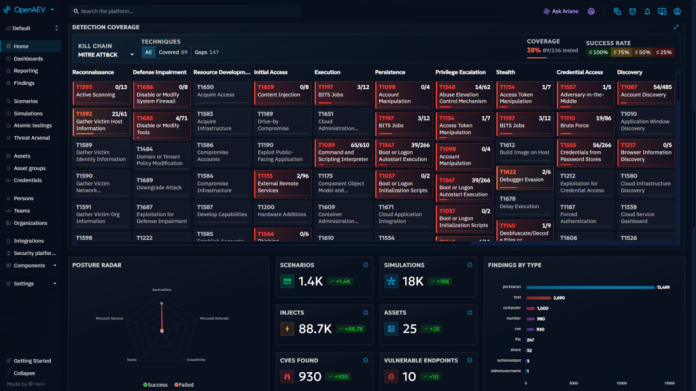Click the Injects lightning bolt icon
The image size is (696, 391).
[x=287, y=329]
